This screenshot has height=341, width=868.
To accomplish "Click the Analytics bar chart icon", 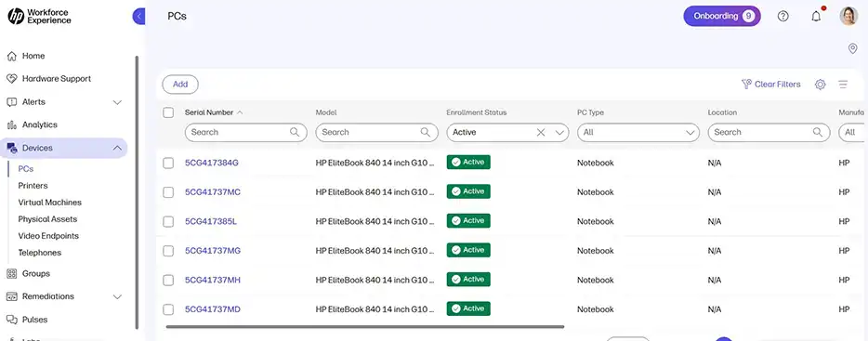I will pos(12,125).
